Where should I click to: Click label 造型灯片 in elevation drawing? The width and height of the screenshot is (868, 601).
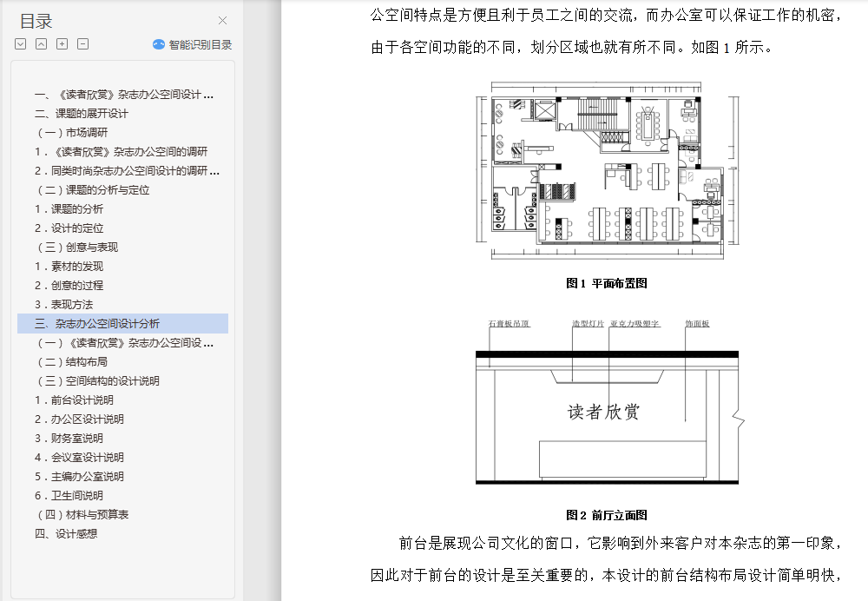[588, 323]
